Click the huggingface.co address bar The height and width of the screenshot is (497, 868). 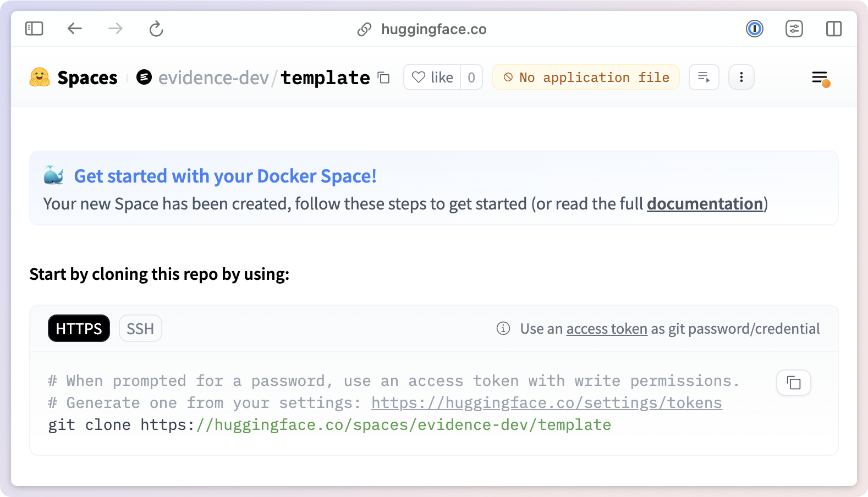click(x=433, y=29)
